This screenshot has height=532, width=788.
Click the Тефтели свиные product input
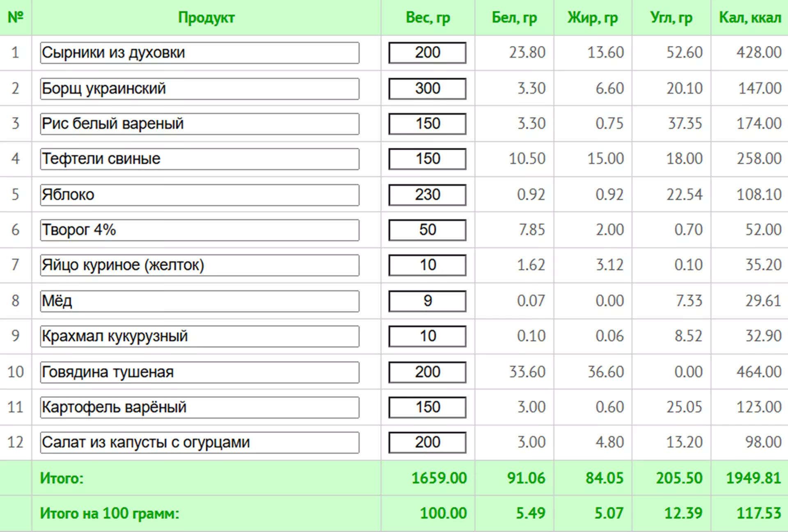tap(199, 159)
